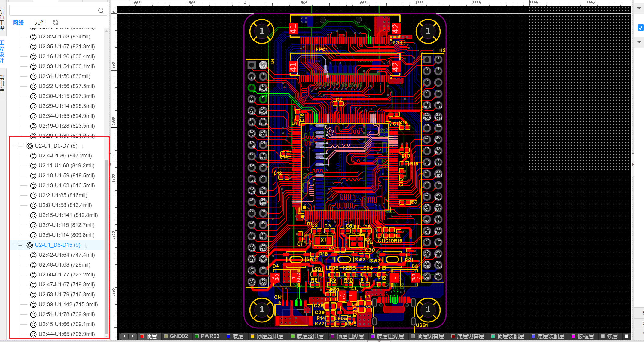Click the blue 底层 layer color swatch

[x=229, y=336]
